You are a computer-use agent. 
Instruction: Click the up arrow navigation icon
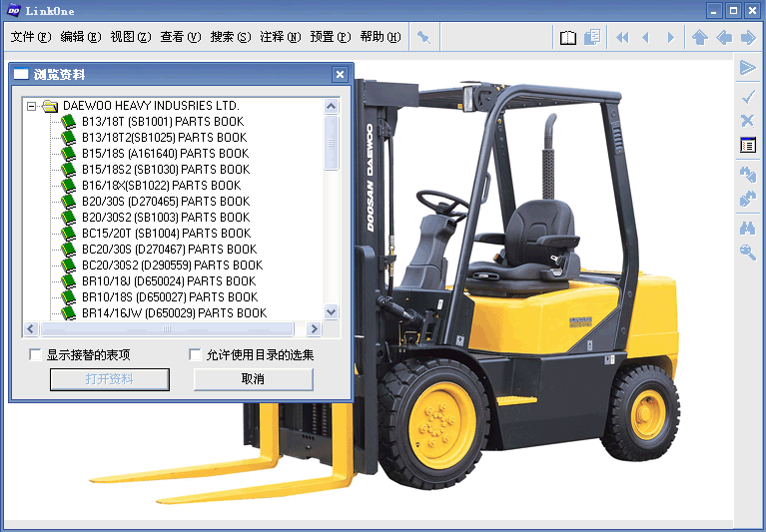pos(699,38)
